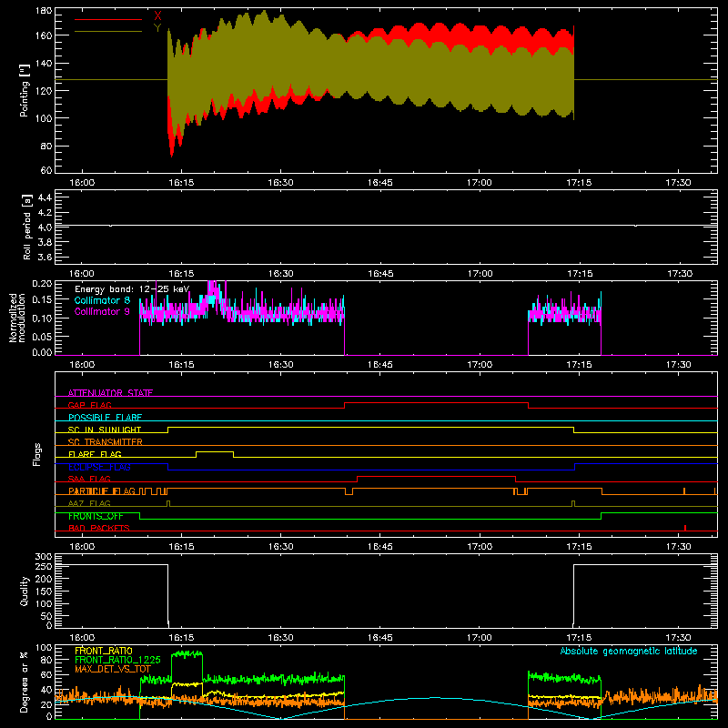
Task: Select the "Pointing" axis title
Action: coord(25,90)
